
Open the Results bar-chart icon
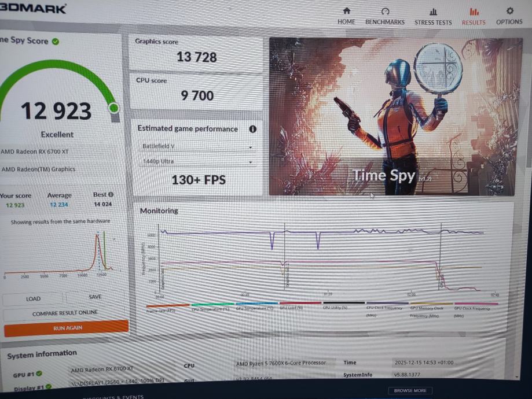(474, 12)
